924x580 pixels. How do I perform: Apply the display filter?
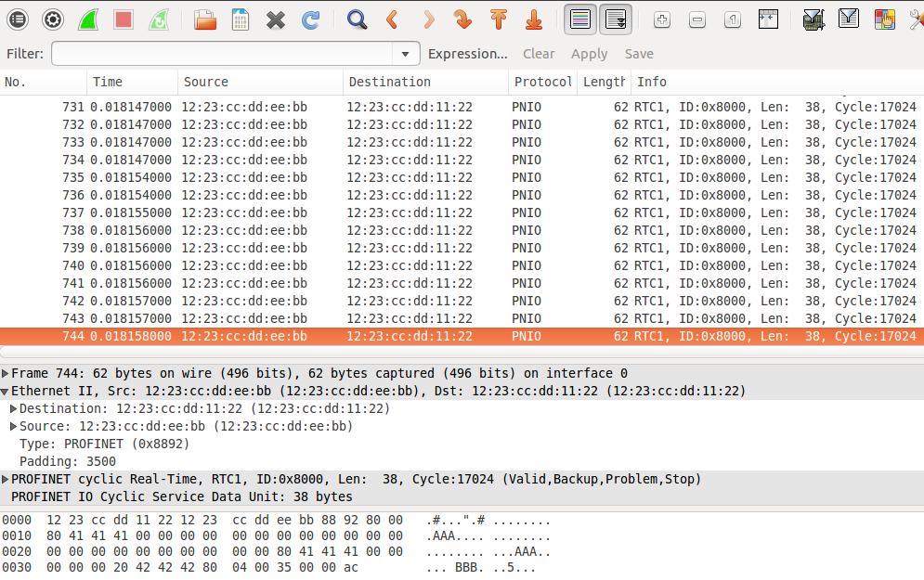(589, 54)
